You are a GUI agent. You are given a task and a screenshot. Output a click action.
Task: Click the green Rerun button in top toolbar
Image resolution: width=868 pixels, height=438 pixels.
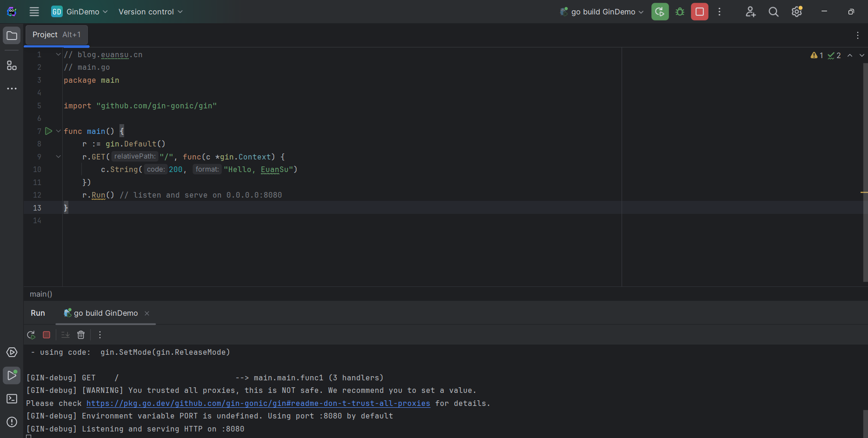pyautogui.click(x=660, y=12)
